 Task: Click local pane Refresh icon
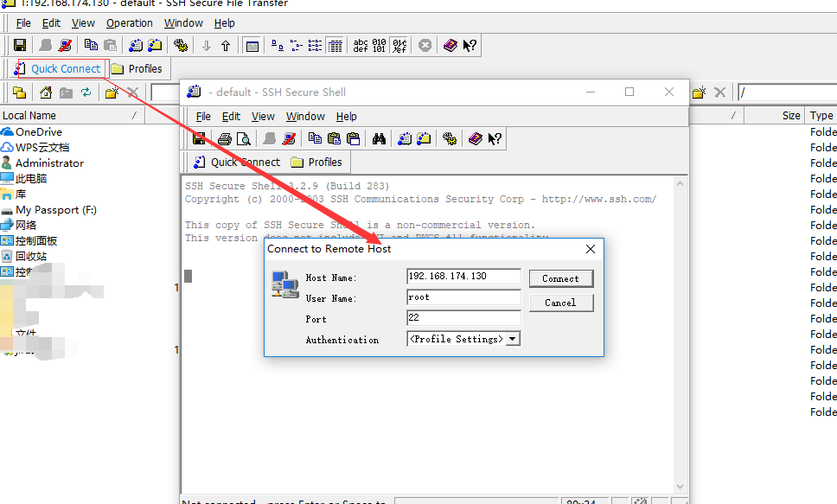point(86,93)
